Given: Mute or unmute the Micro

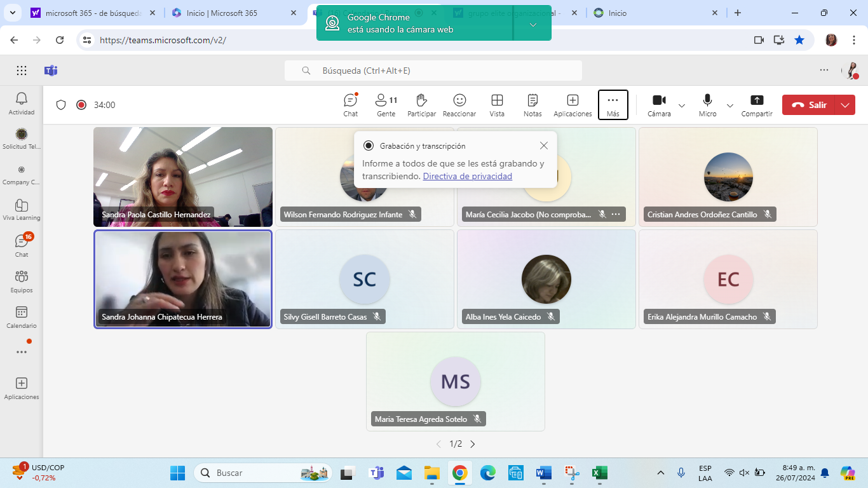Looking at the screenshot, I should pyautogui.click(x=707, y=105).
